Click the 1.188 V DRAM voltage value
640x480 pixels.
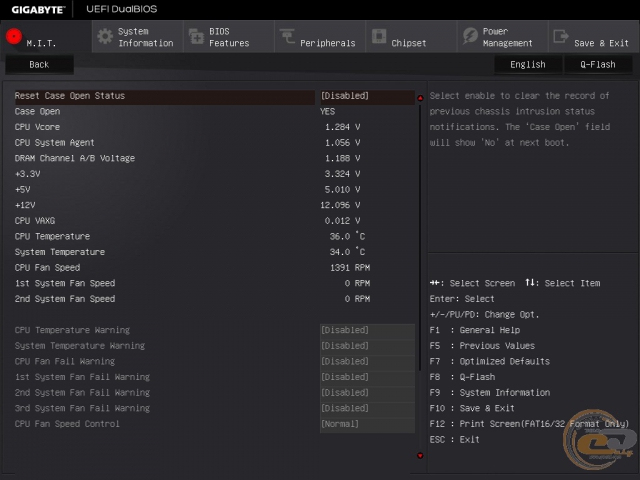click(342, 158)
